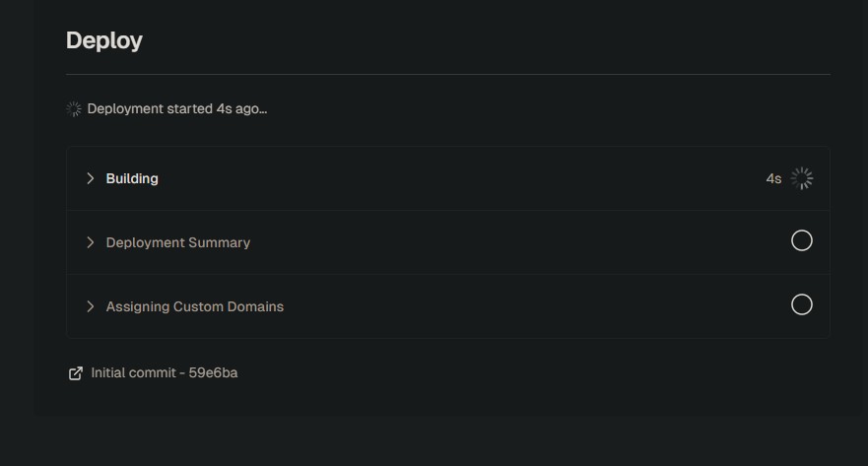The image size is (868, 466).
Task: Click the loading spinner in the Building row
Action: click(x=802, y=178)
